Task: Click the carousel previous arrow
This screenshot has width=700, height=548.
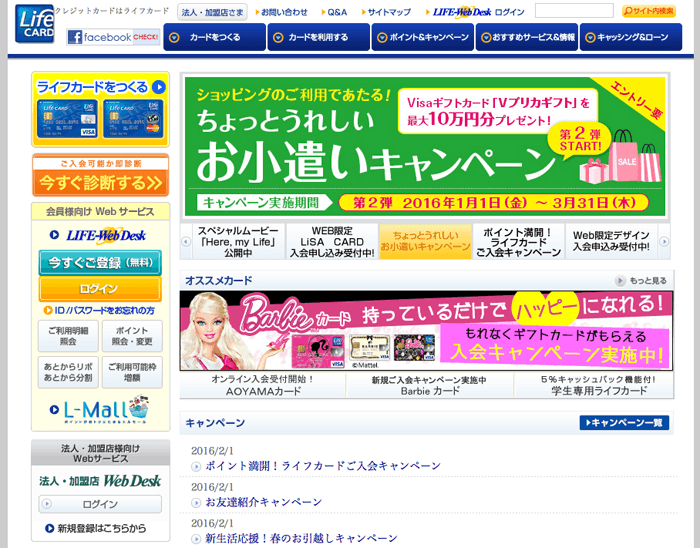Action: (x=186, y=241)
